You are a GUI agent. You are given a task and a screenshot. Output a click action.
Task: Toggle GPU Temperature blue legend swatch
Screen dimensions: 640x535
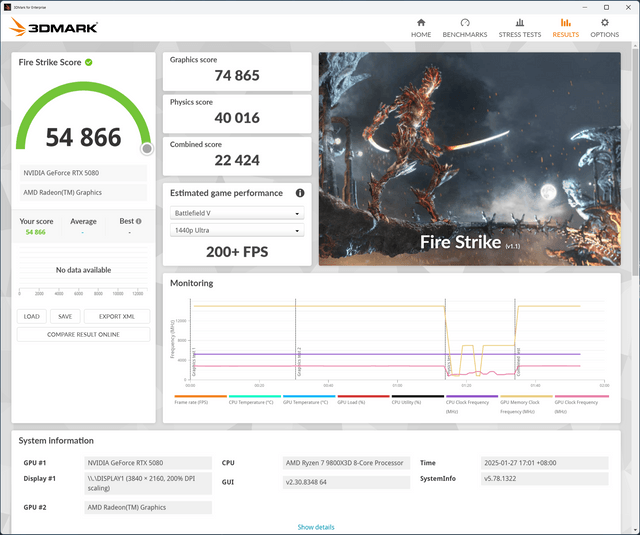click(x=309, y=396)
